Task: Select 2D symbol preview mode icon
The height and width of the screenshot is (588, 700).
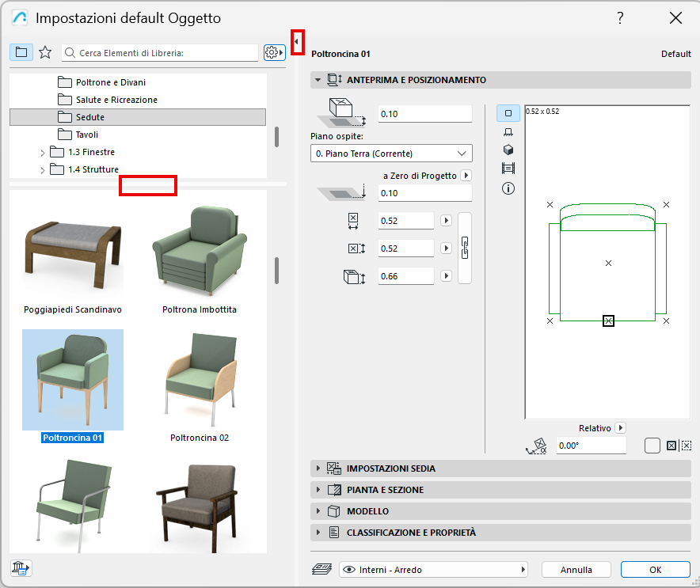Action: coord(508,113)
